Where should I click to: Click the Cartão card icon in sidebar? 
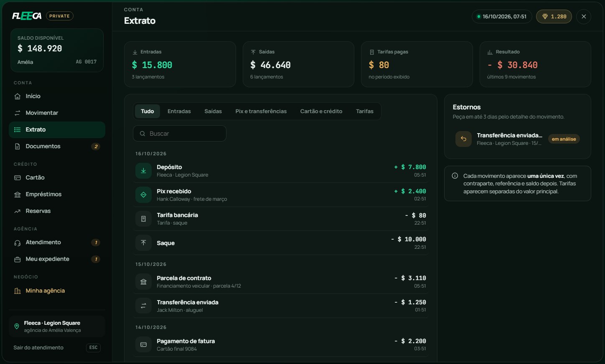(18, 178)
